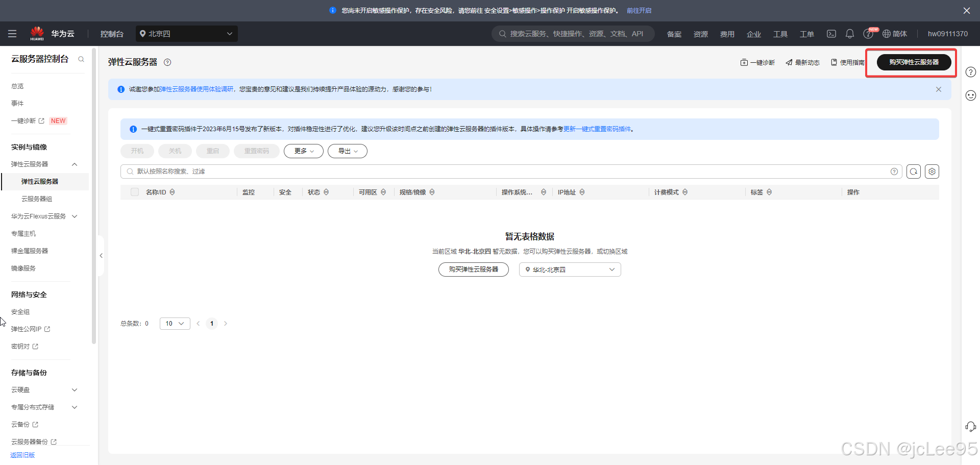
Task: Refresh the server list table
Action: (914, 172)
